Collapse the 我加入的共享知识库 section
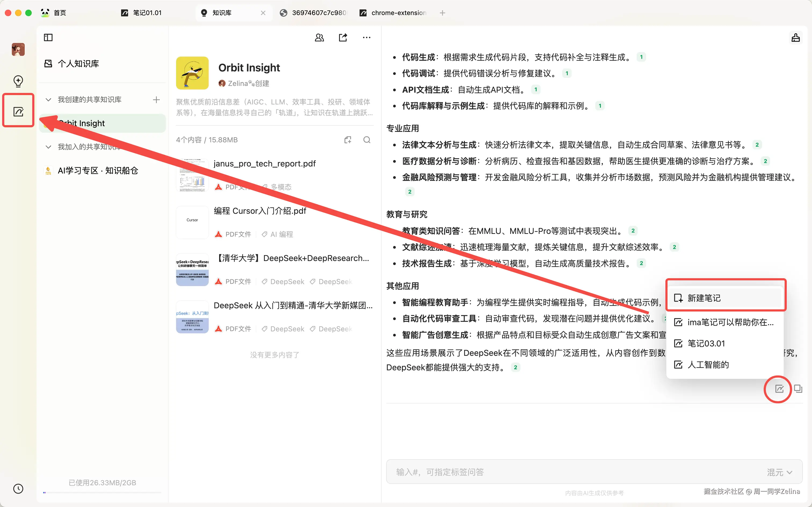 pos(48,147)
